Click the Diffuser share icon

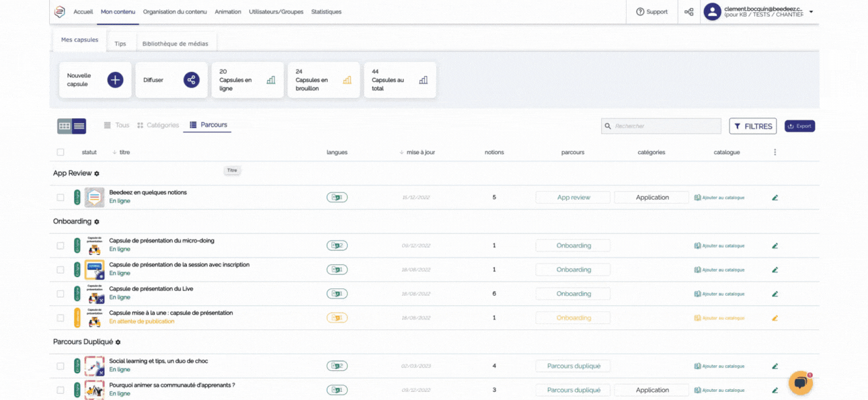coord(192,80)
